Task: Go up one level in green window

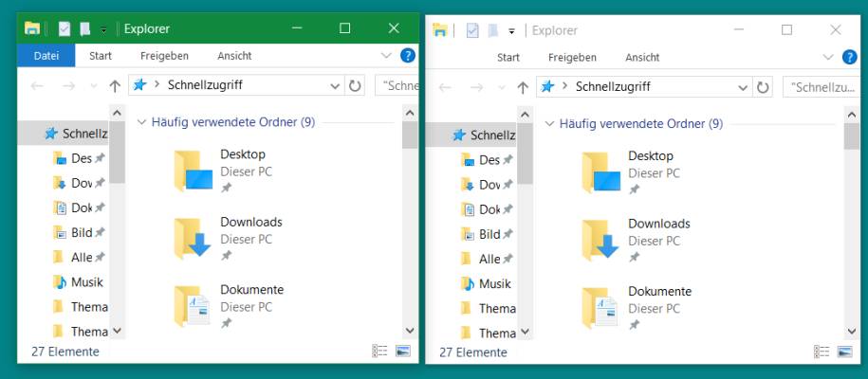Action: (115, 86)
